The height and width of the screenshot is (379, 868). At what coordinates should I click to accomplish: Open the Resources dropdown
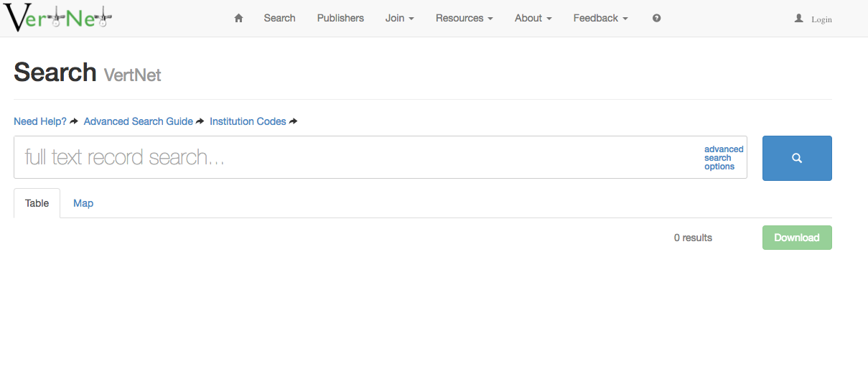tap(464, 18)
